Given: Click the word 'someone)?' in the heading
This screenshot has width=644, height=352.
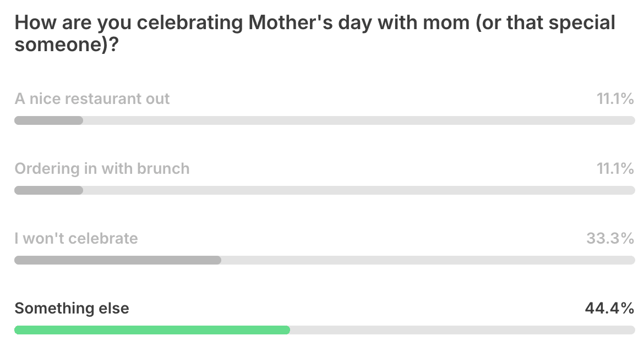Looking at the screenshot, I should tap(67, 45).
